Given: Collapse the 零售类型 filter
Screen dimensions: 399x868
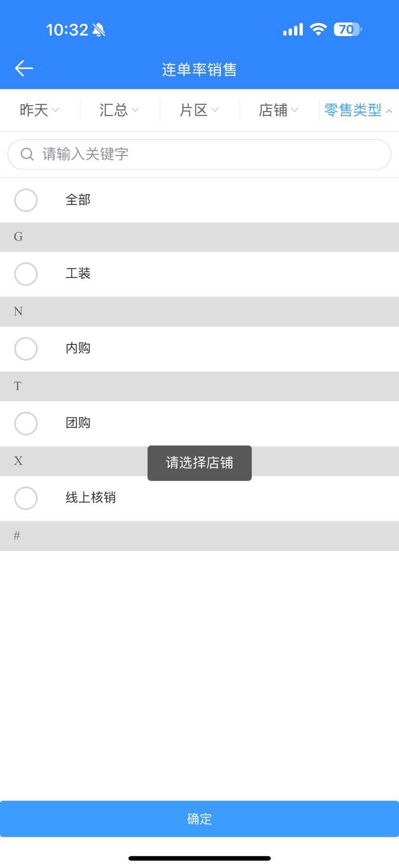Looking at the screenshot, I should pyautogui.click(x=358, y=110).
